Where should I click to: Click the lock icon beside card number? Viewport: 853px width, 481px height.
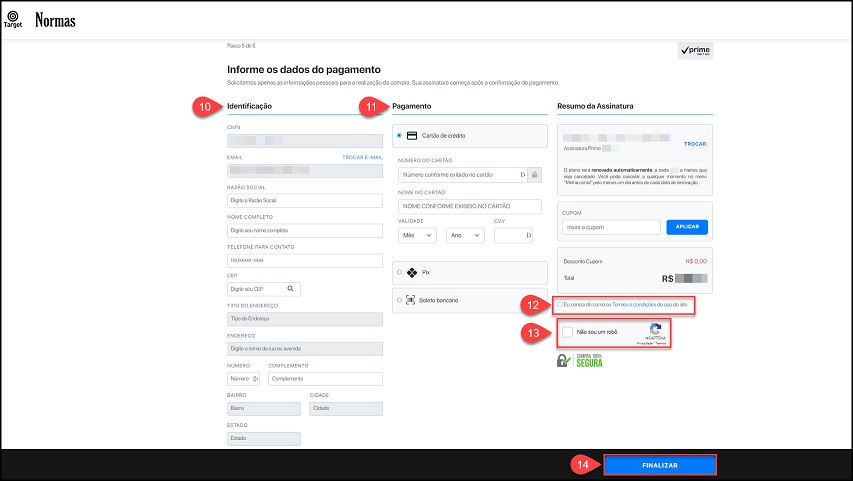click(534, 174)
